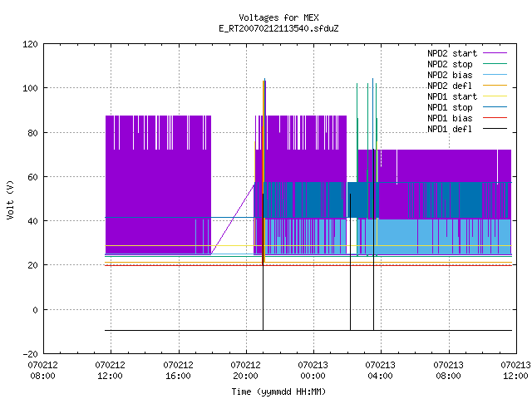Click the 'NPD2 bias' legend label
The image size is (532, 399).
tap(450, 75)
